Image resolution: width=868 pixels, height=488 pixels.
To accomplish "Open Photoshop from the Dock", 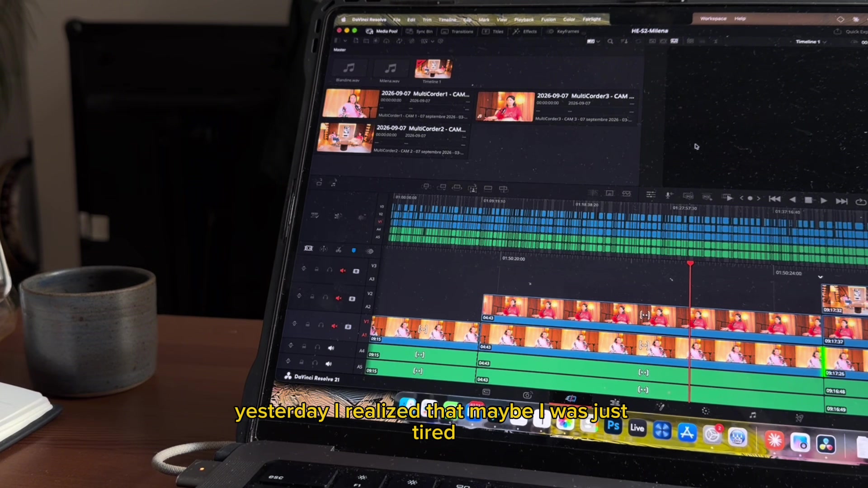I will tap(613, 426).
